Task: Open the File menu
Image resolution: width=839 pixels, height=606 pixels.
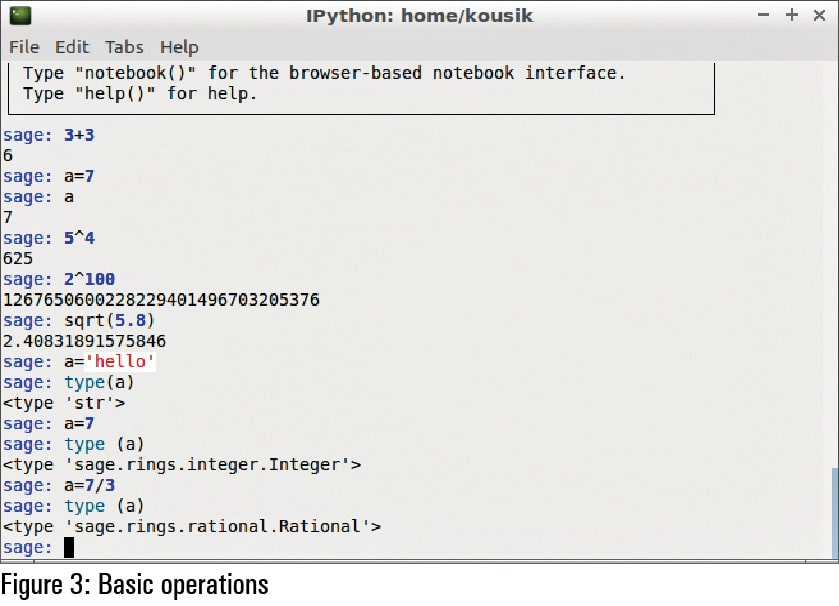Action: click(x=24, y=47)
